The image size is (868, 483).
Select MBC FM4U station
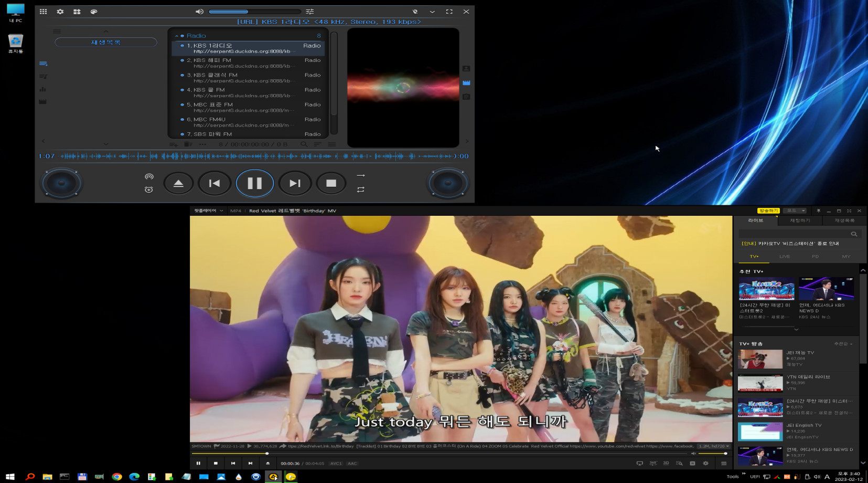click(x=248, y=122)
